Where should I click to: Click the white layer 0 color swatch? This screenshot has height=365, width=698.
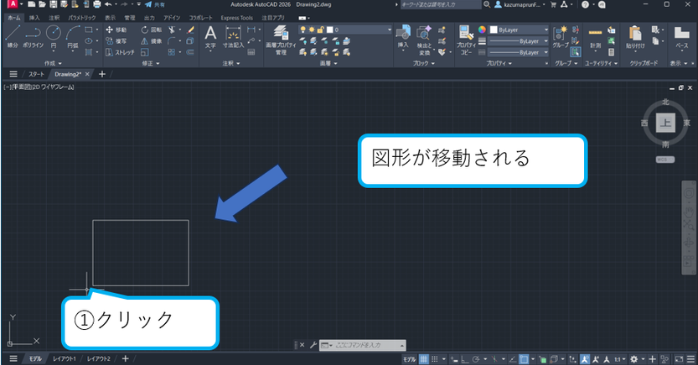330,30
